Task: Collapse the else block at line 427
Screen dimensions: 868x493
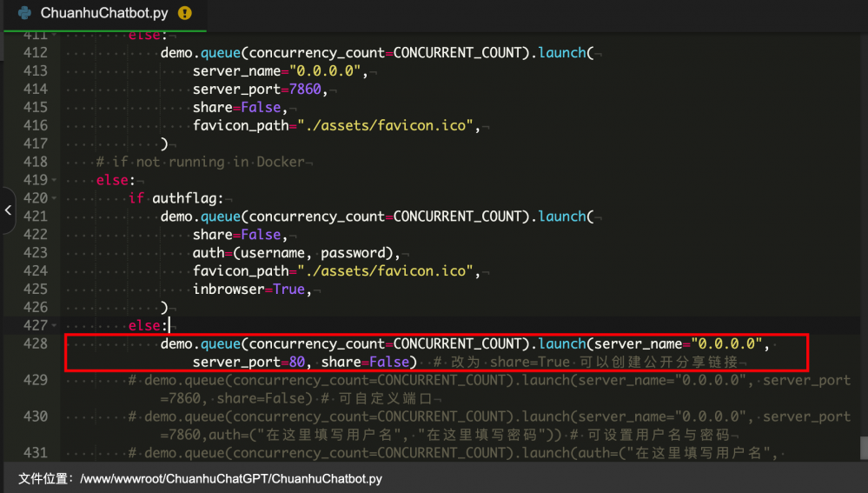Action: point(55,326)
